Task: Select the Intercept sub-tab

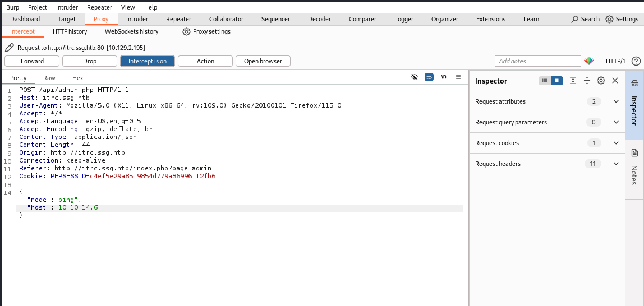Action: (x=22, y=31)
